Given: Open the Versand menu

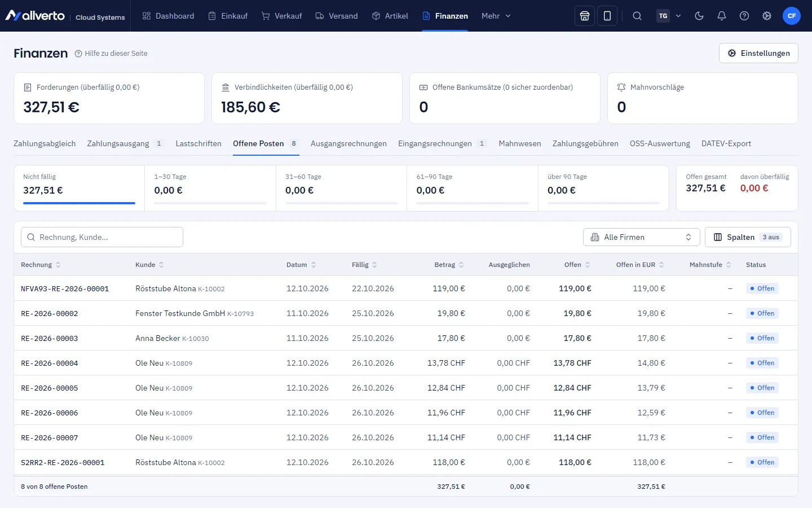Looking at the screenshot, I should [337, 16].
